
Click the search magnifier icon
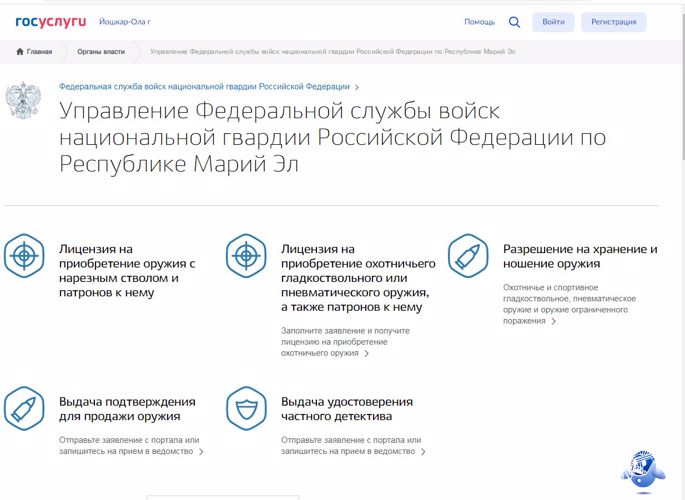514,22
